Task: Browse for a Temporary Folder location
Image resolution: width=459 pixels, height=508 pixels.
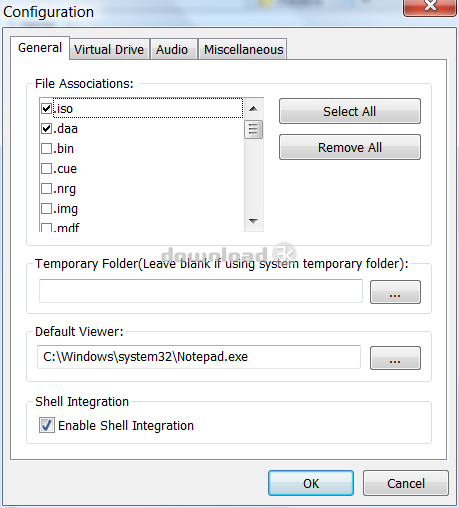Action: tap(395, 292)
